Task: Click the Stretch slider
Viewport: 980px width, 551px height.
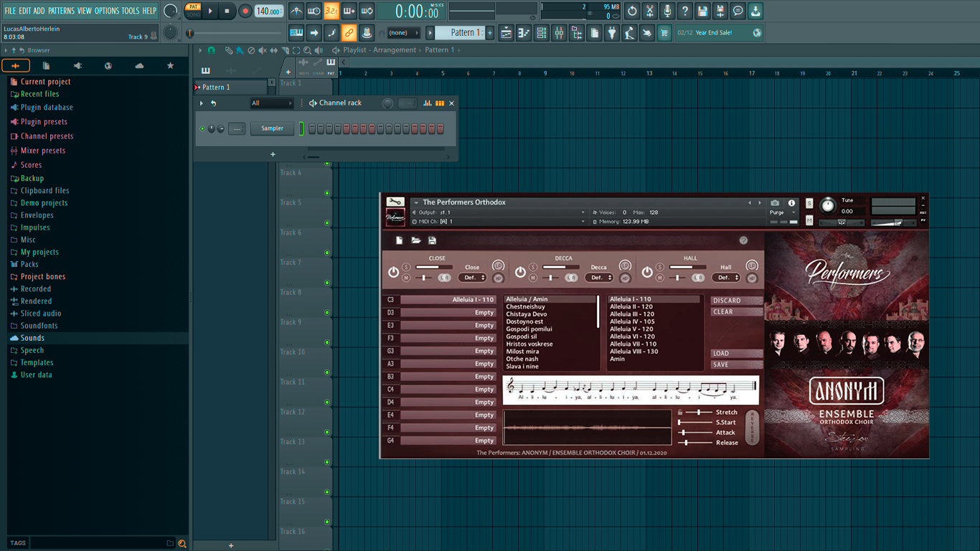Action: click(698, 413)
